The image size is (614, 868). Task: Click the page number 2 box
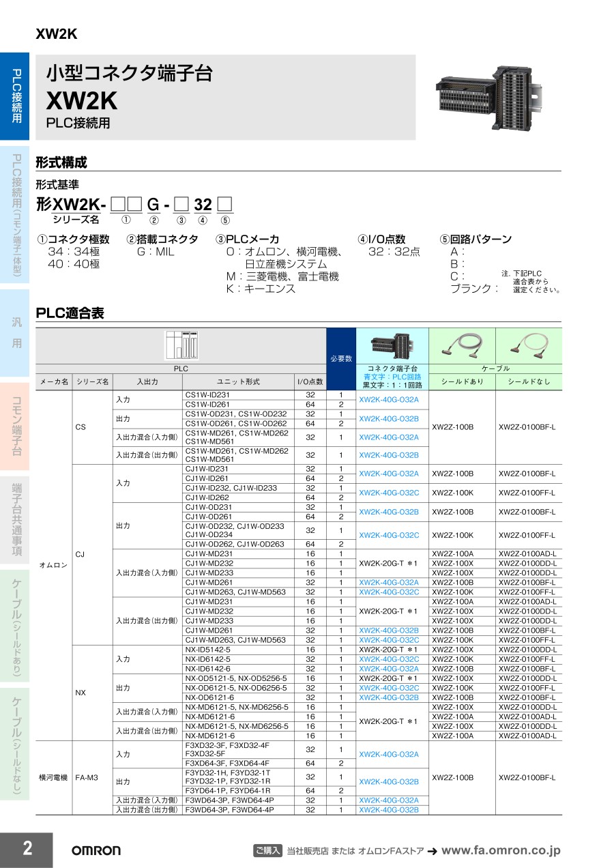pyautogui.click(x=27, y=849)
